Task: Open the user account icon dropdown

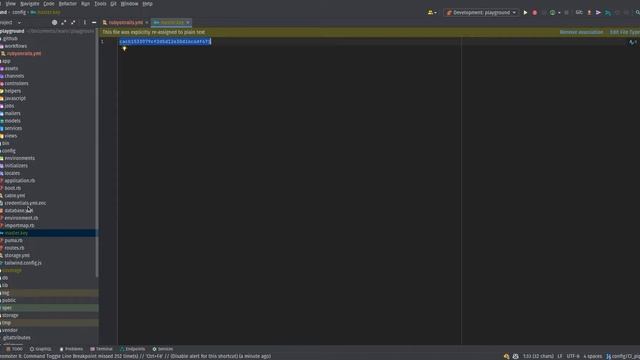Action: [432, 13]
